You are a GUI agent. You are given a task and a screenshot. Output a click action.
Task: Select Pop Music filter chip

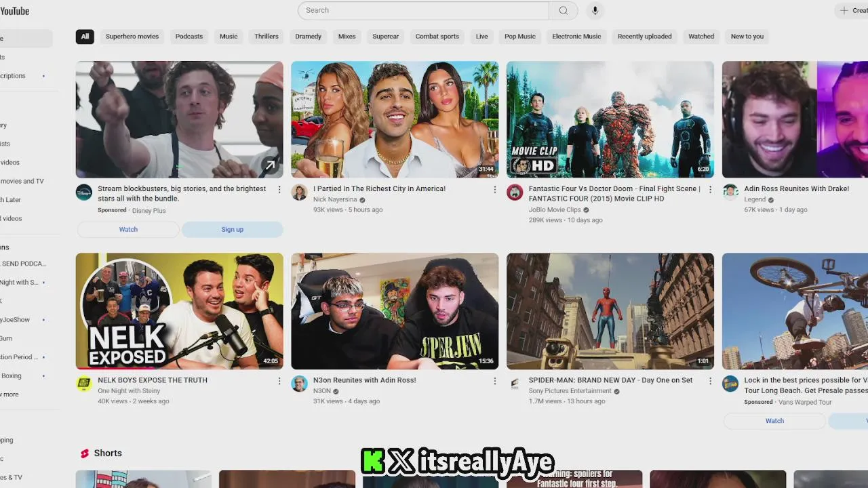[x=520, y=37]
